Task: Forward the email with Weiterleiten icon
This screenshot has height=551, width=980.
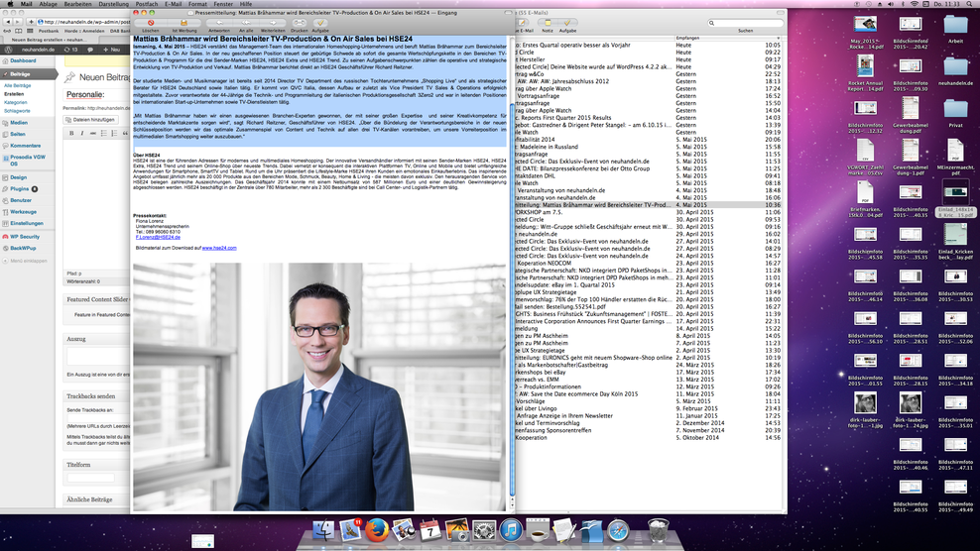Action: tap(273, 23)
